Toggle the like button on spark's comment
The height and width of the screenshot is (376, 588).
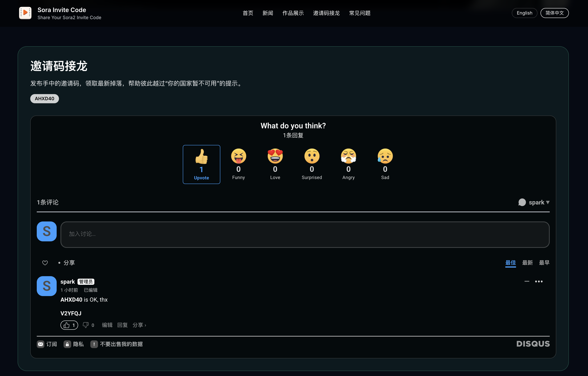[x=69, y=325]
